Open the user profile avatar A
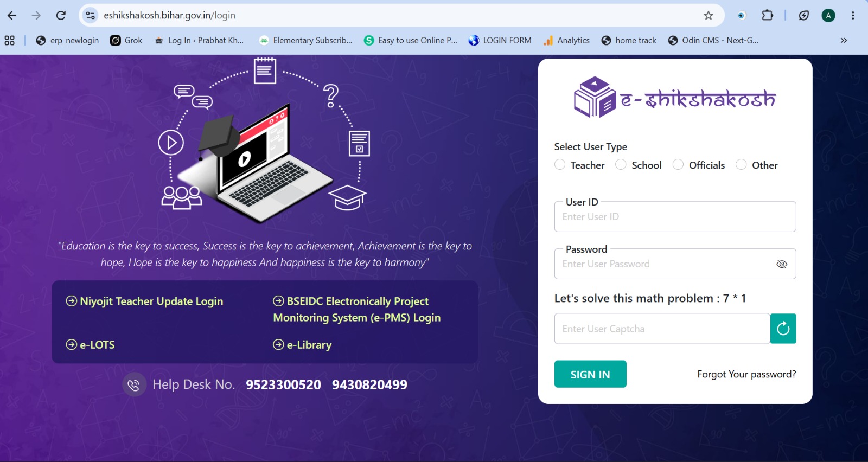This screenshot has width=868, height=462. click(828, 16)
